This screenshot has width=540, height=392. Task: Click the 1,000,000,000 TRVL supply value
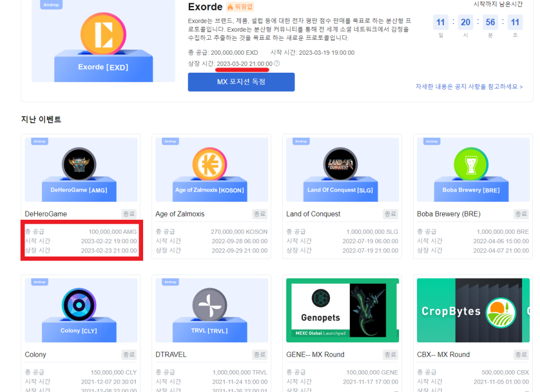click(x=240, y=372)
